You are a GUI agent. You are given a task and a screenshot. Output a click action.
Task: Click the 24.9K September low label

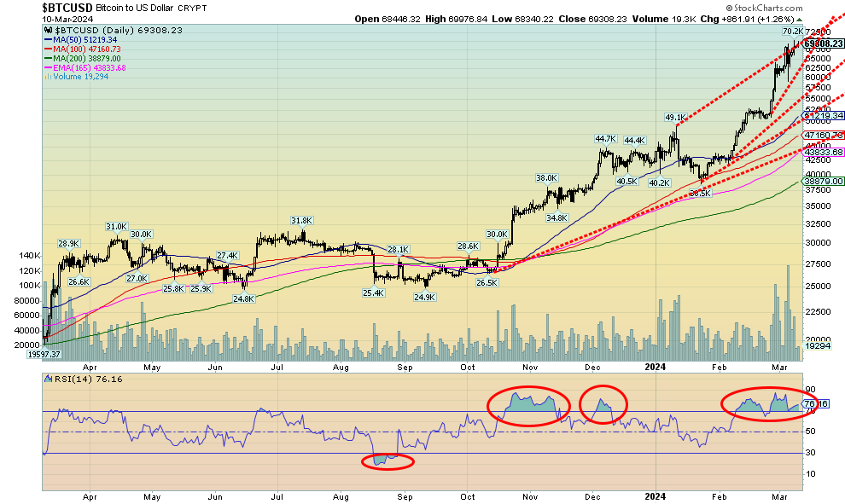(425, 297)
